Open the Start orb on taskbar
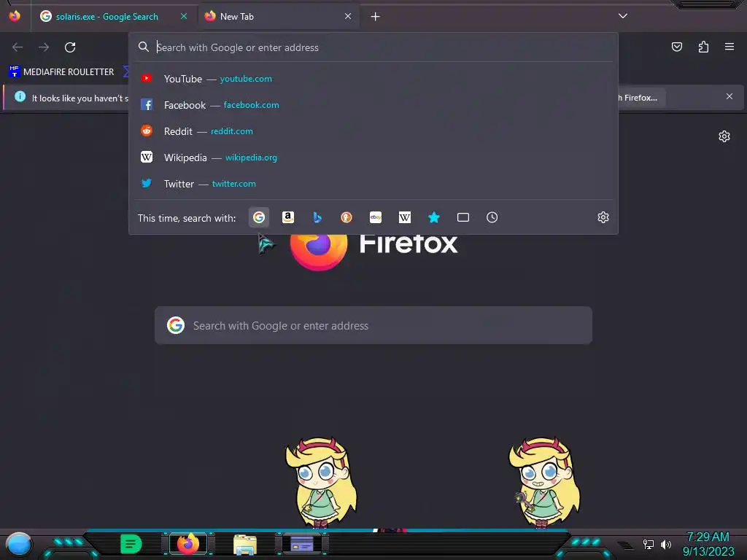The image size is (747, 560). coord(19,544)
